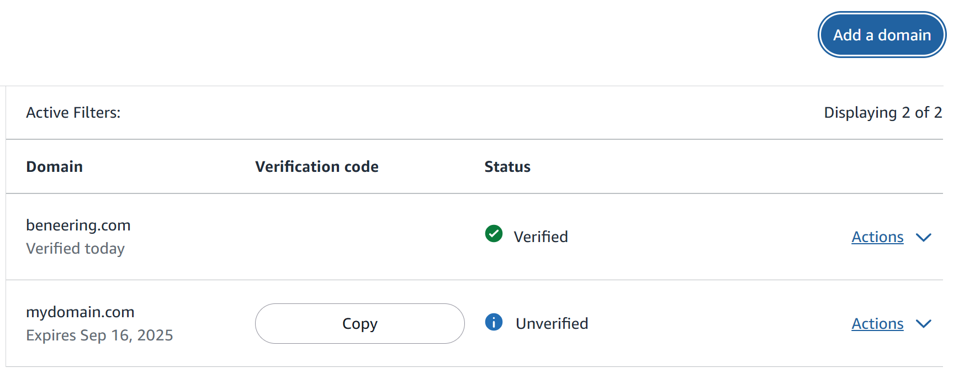Viewport: 980px width, 378px height.
Task: Click the beneering.com domain name
Action: click(x=78, y=225)
